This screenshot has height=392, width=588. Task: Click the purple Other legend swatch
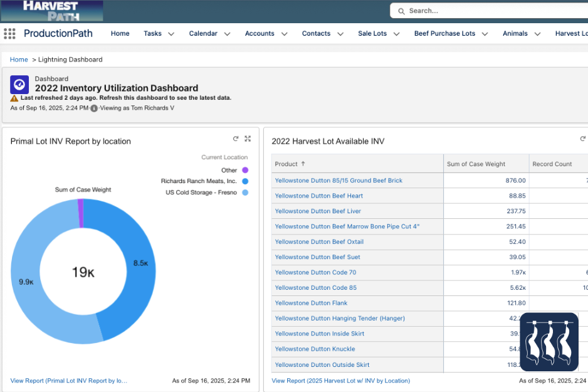tap(245, 171)
